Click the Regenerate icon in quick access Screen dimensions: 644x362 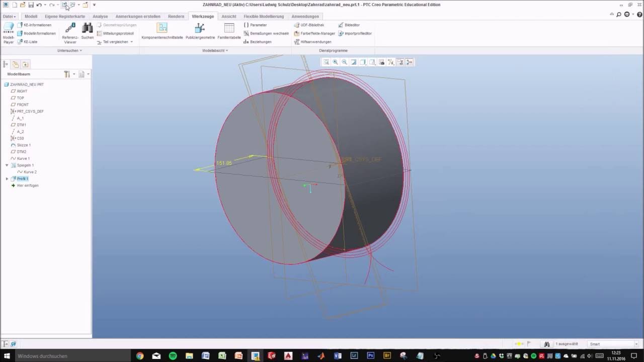(65, 5)
